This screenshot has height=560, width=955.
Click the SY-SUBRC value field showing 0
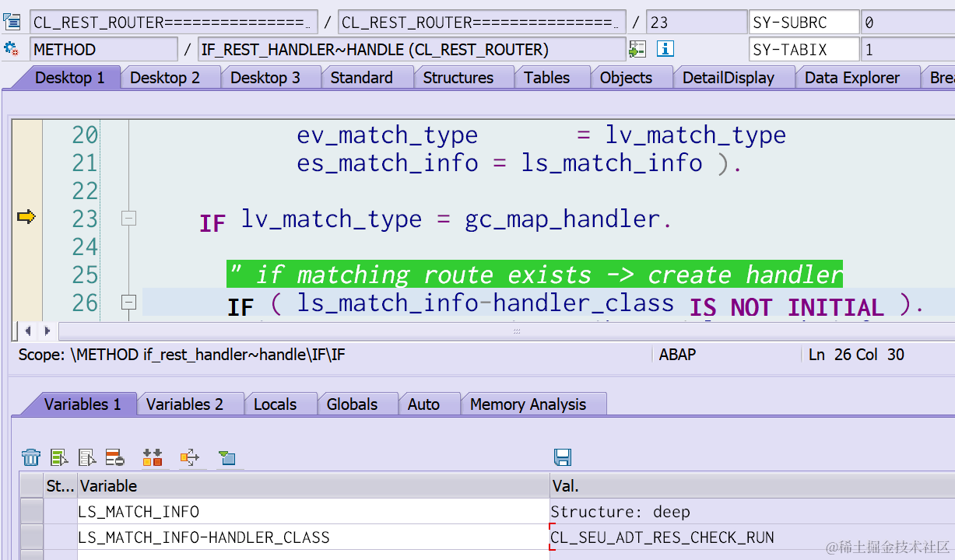tap(908, 22)
